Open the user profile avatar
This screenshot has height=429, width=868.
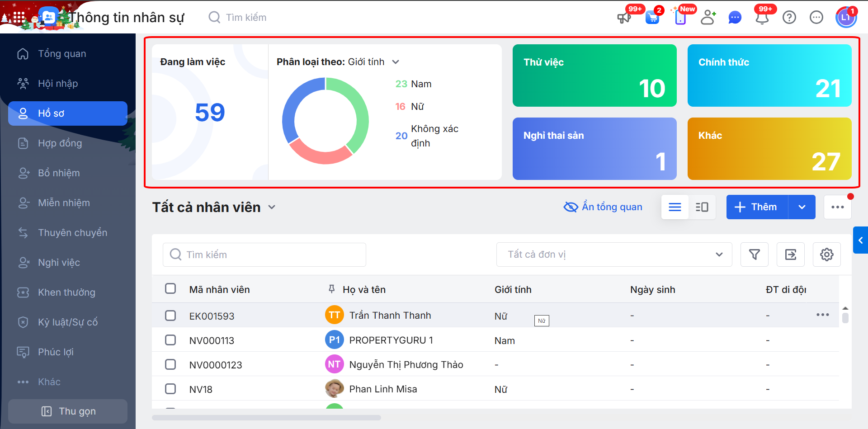[846, 17]
